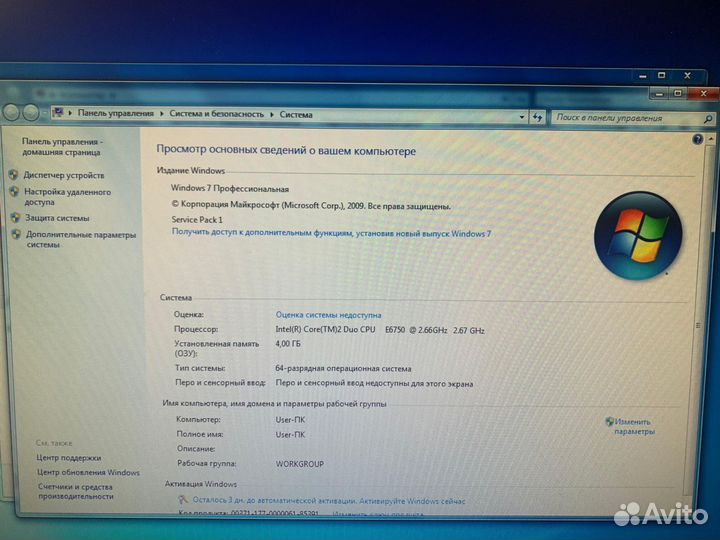Click the WORKGROUP value
The image size is (720, 540).
(x=300, y=464)
